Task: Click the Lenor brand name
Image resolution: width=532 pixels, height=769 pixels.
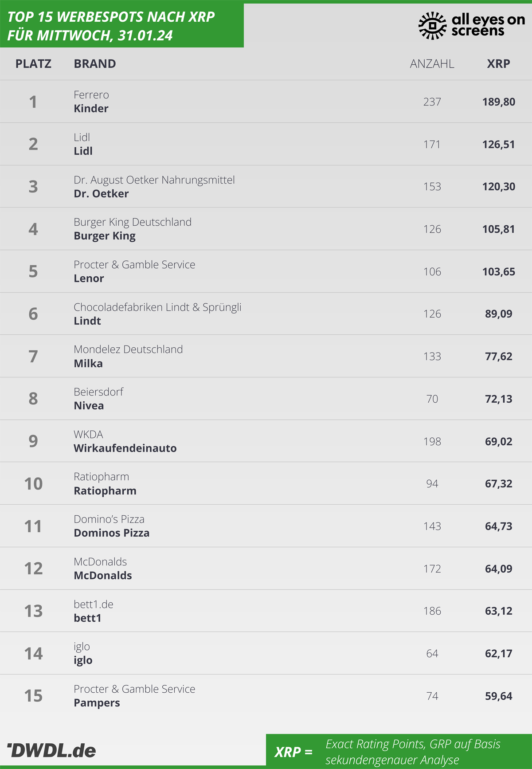Action: [89, 279]
